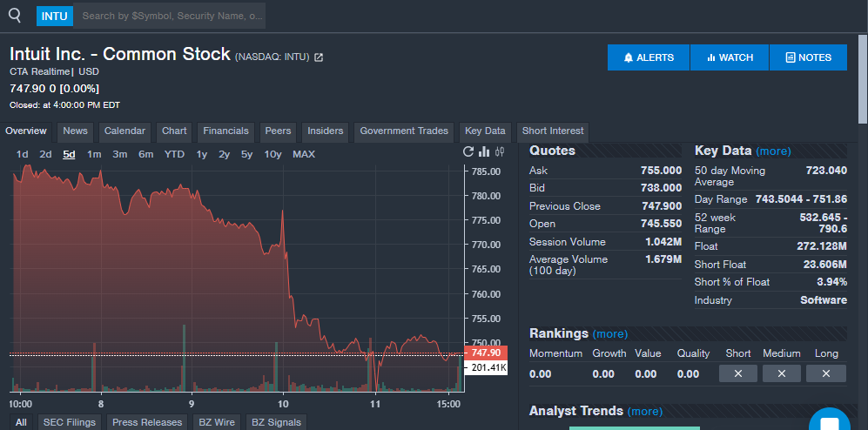This screenshot has height=430, width=868.
Task: Toggle the Short ranking X box
Action: 738,373
